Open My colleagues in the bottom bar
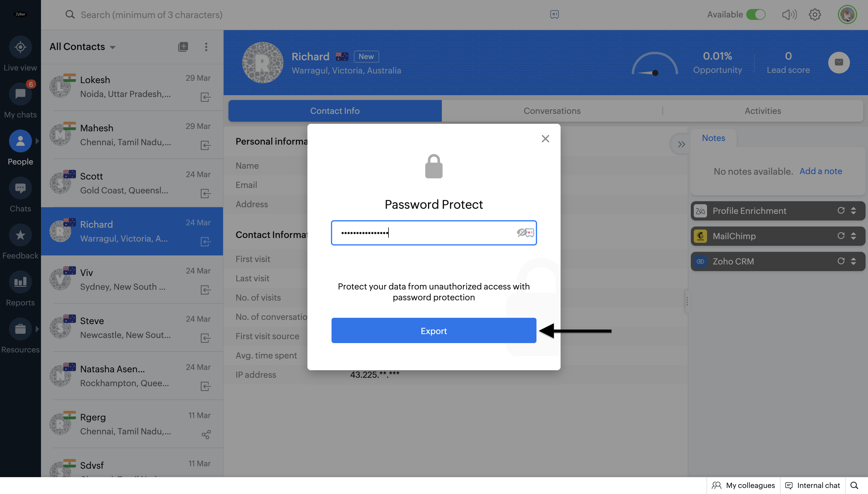The width and height of the screenshot is (868, 494). tap(744, 485)
